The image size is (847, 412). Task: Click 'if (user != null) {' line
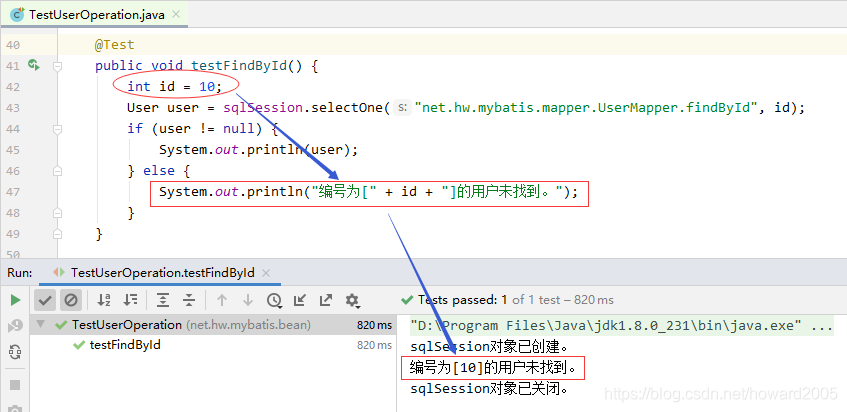click(203, 129)
